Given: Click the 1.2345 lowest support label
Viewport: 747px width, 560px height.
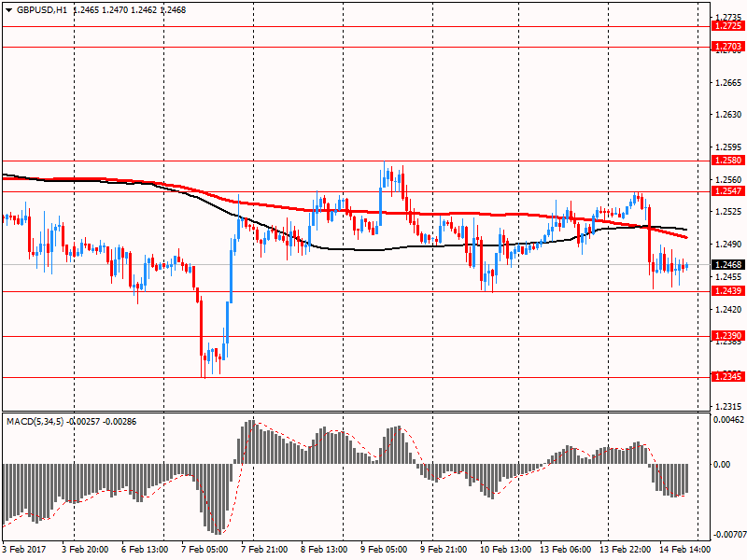Looking at the screenshot, I should pyautogui.click(x=727, y=377).
